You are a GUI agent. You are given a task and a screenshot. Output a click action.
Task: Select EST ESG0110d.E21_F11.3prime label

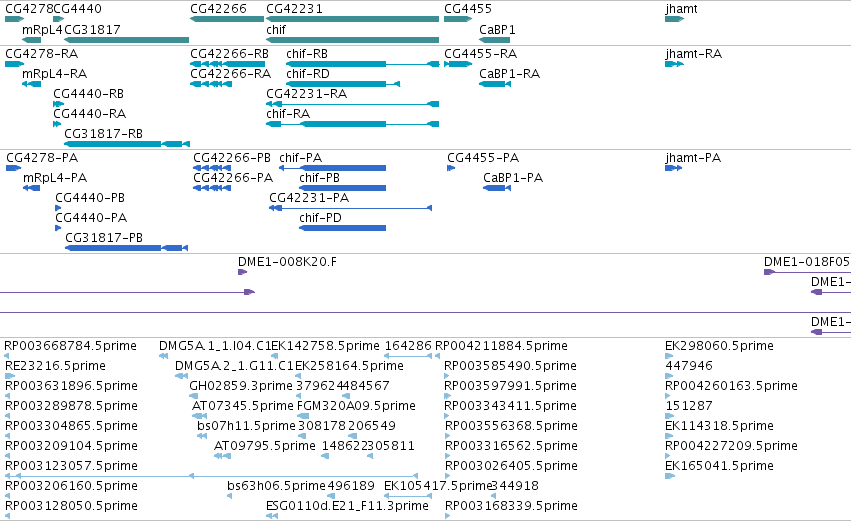pos(347,506)
